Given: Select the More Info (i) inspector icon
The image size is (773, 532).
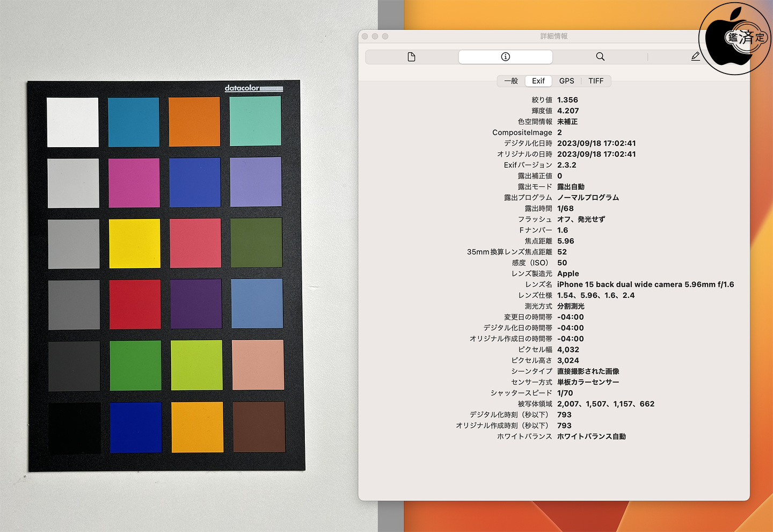Looking at the screenshot, I should point(505,57).
